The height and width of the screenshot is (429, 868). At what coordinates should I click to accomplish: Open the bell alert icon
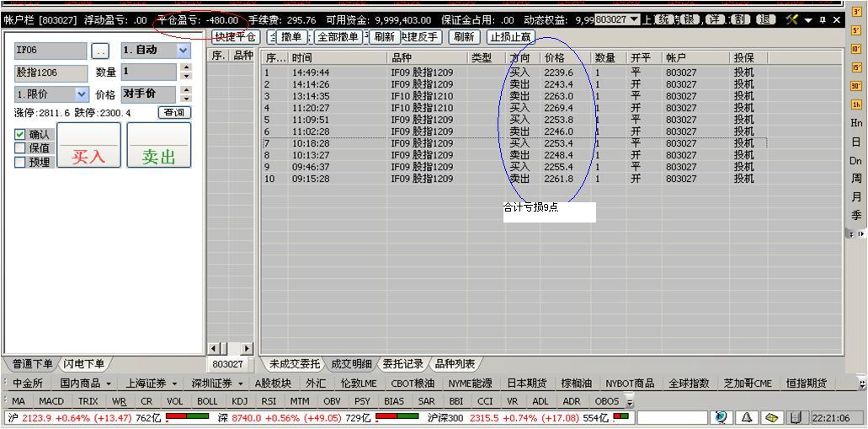(746, 417)
